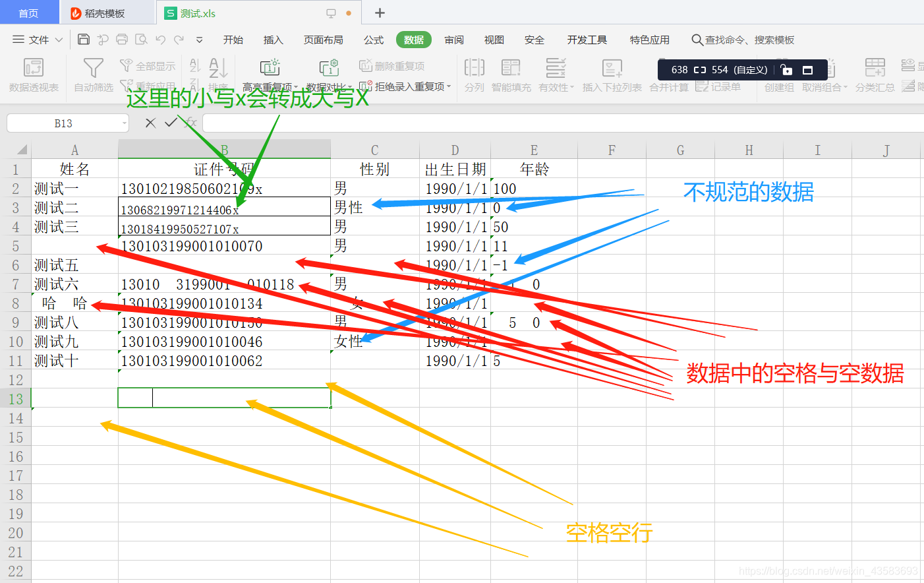Select cell C3 containing 男性
The width and height of the screenshot is (924, 583).
pos(374,208)
